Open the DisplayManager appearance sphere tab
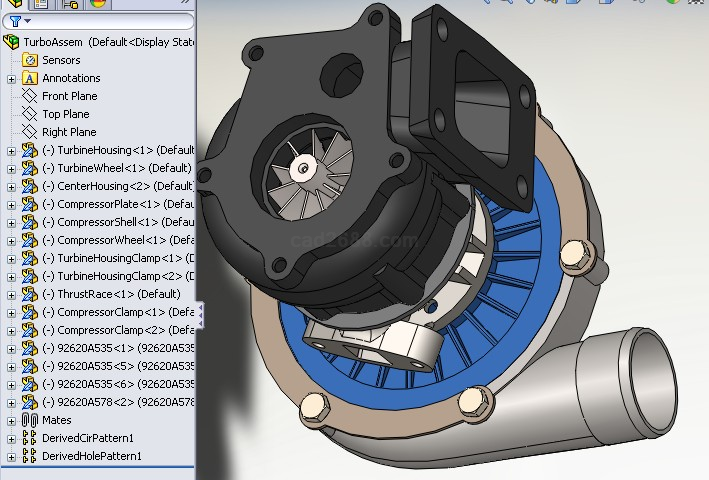Image resolution: width=709 pixels, height=480 pixels. click(97, 3)
